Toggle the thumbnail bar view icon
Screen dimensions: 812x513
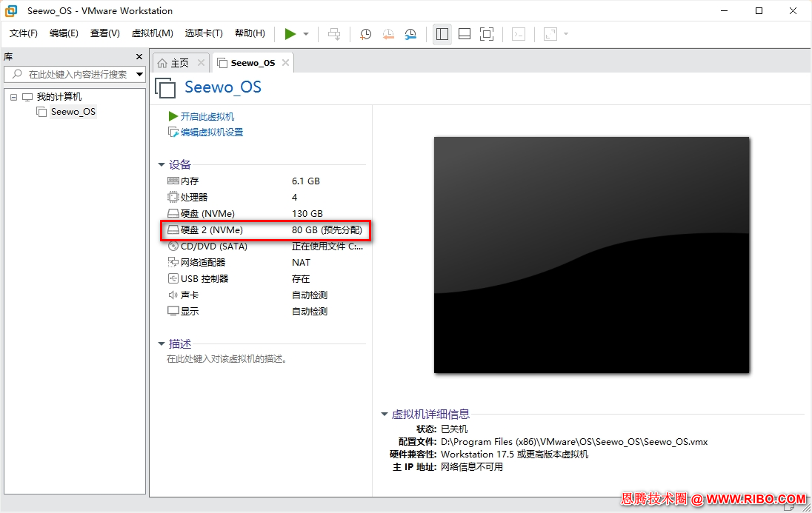click(465, 34)
